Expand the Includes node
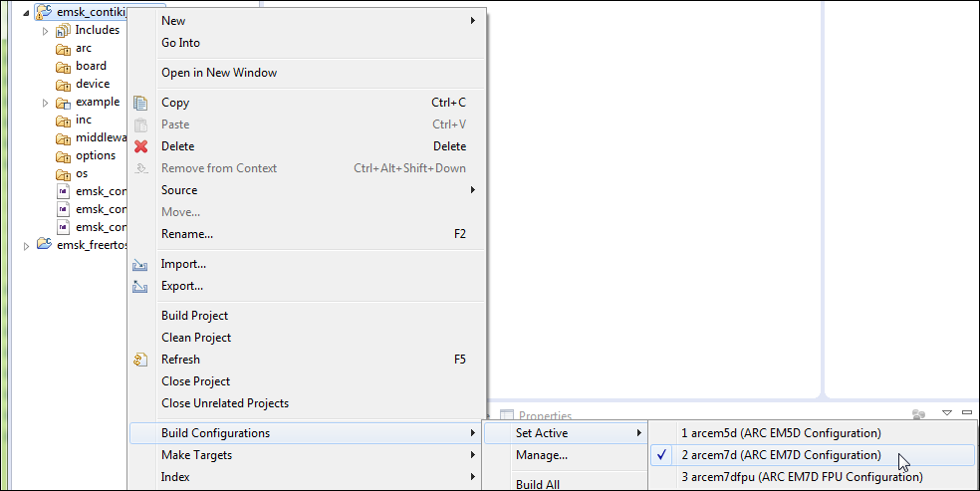 pos(45,31)
